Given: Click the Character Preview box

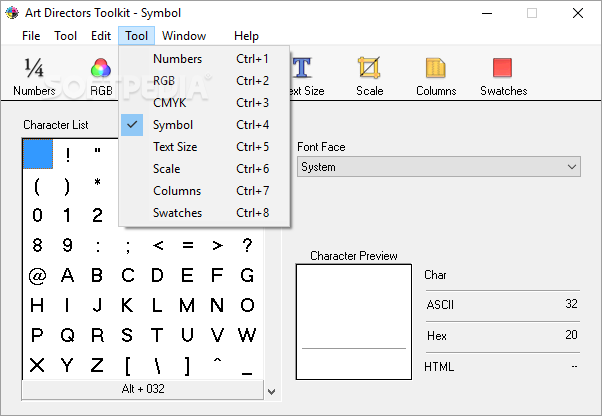Looking at the screenshot, I should pyautogui.click(x=354, y=322).
